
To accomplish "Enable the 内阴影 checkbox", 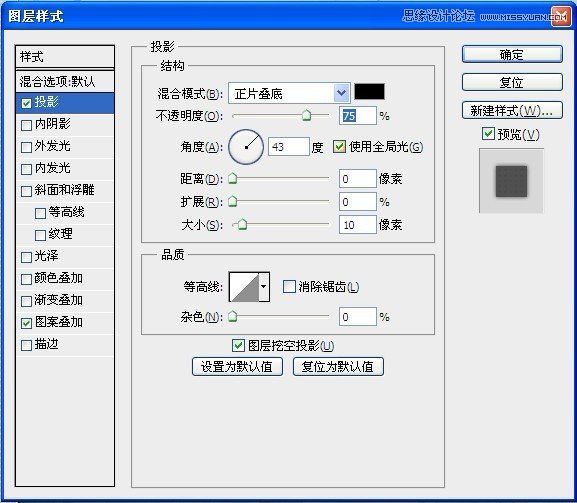I will (x=26, y=125).
